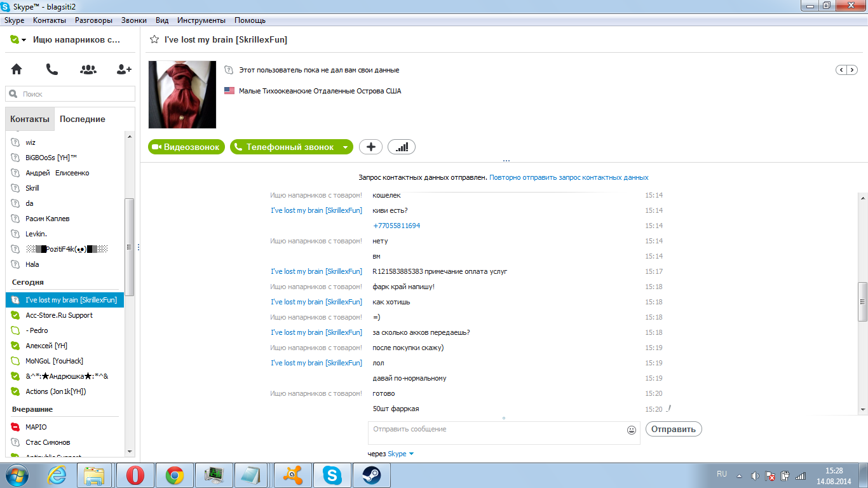Image resolution: width=868 pixels, height=488 pixels.
Task: Place a call with Телефонный звонок
Action: click(x=283, y=147)
